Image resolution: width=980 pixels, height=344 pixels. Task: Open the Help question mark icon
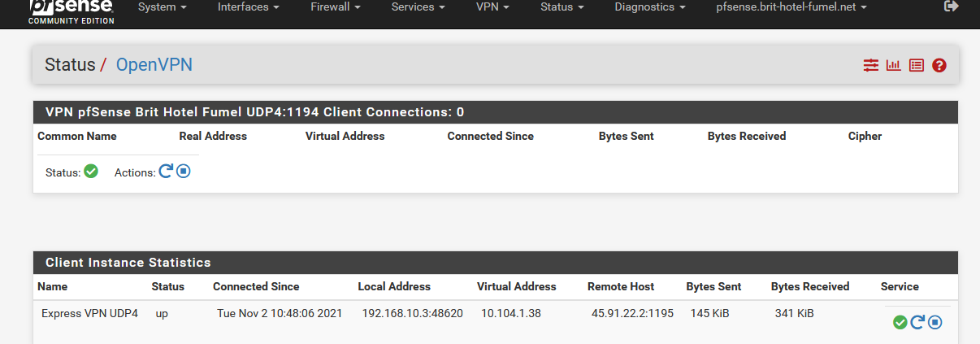939,65
